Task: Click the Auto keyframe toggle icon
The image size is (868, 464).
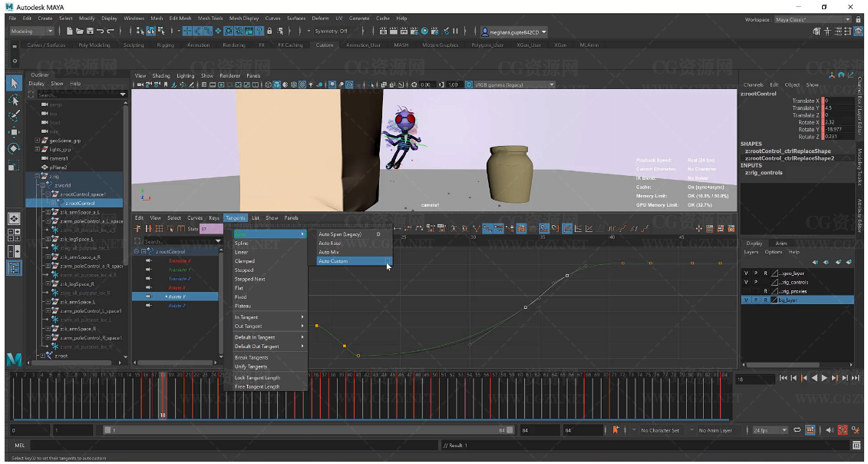Action: coord(842,430)
